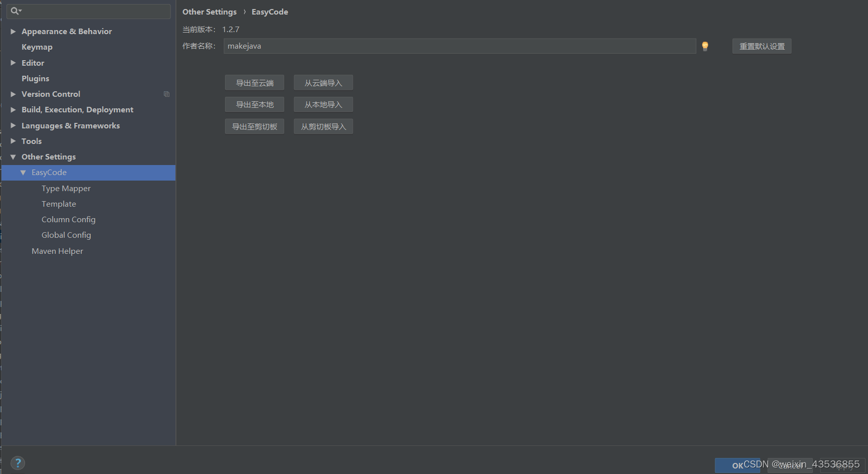Click the help question mark icon
The image size is (868, 474).
point(18,462)
